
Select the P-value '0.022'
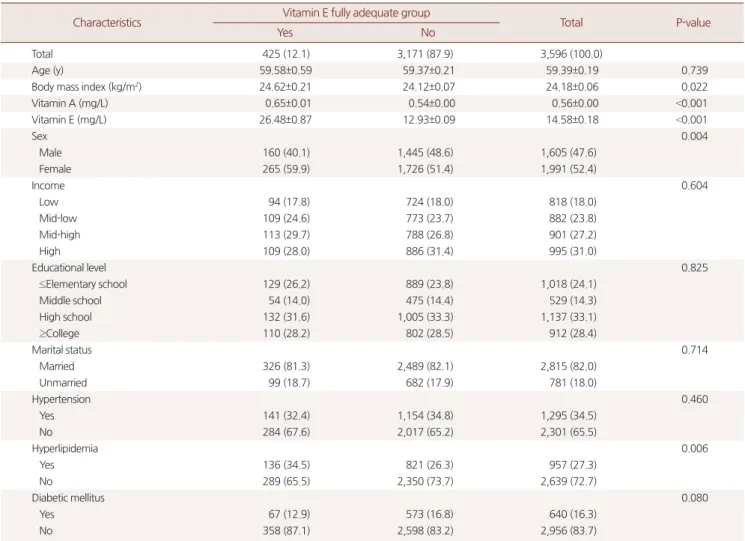pyautogui.click(x=695, y=87)
